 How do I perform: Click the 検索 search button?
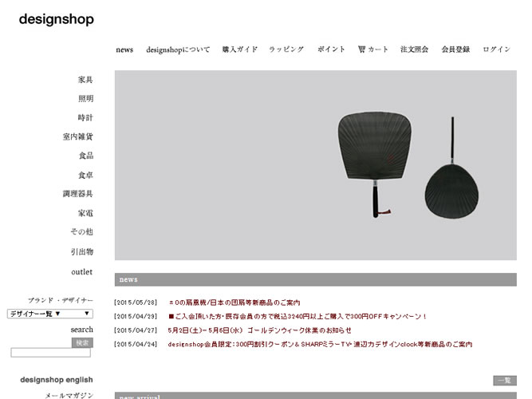(82, 342)
